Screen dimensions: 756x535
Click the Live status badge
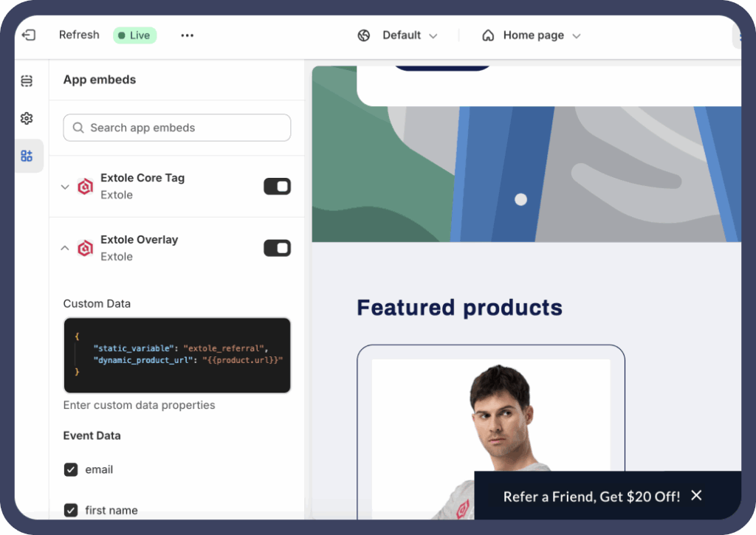pos(134,35)
